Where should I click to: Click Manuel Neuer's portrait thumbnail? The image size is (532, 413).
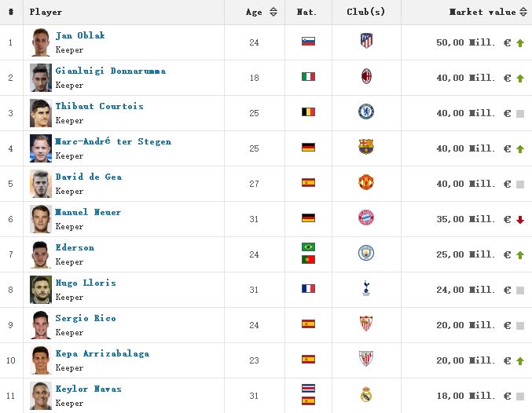[x=41, y=219]
